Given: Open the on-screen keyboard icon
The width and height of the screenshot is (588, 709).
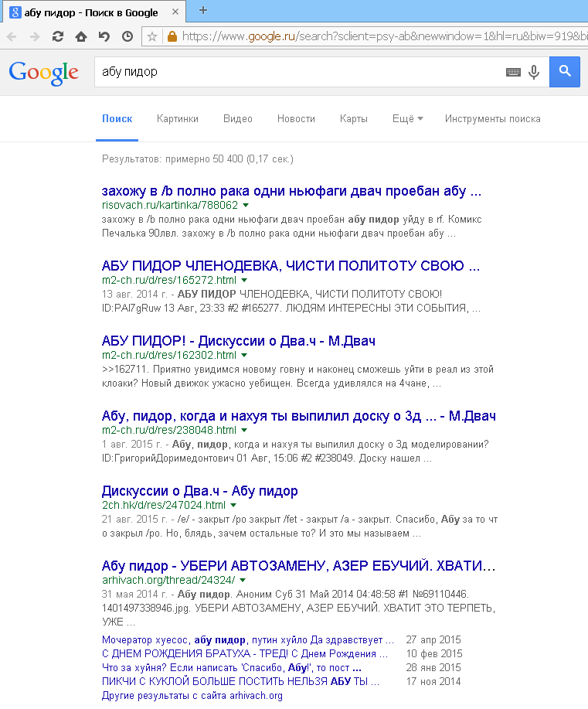Looking at the screenshot, I should (513, 72).
